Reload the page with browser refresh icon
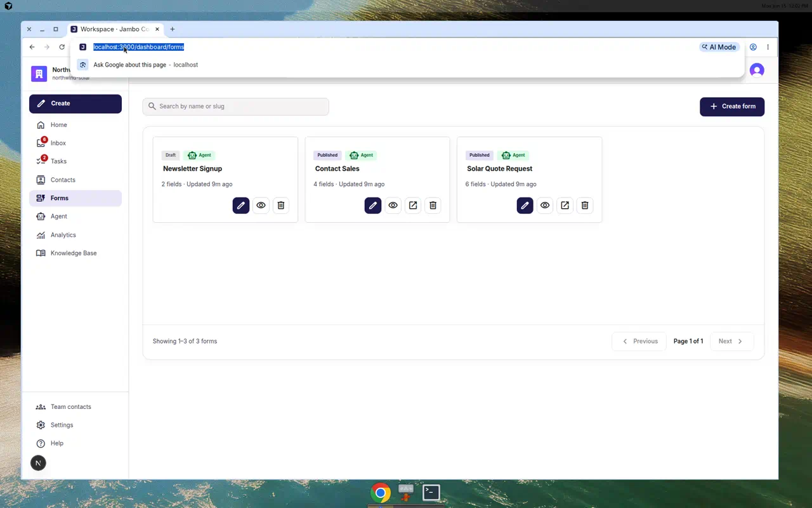Viewport: 812px width, 508px height. (62, 47)
